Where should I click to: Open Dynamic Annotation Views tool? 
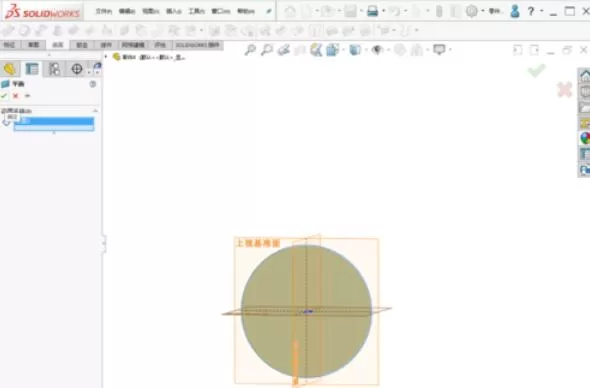[316, 50]
